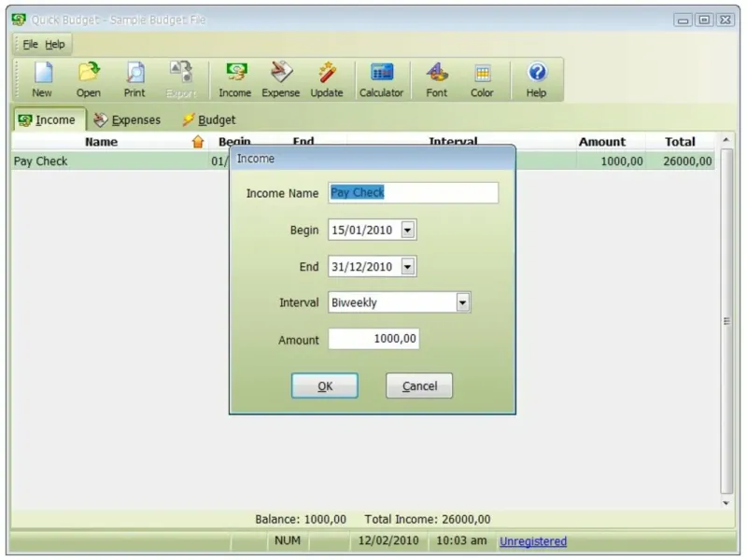
Task: Minimize the Quick Budget window
Action: tap(683, 20)
